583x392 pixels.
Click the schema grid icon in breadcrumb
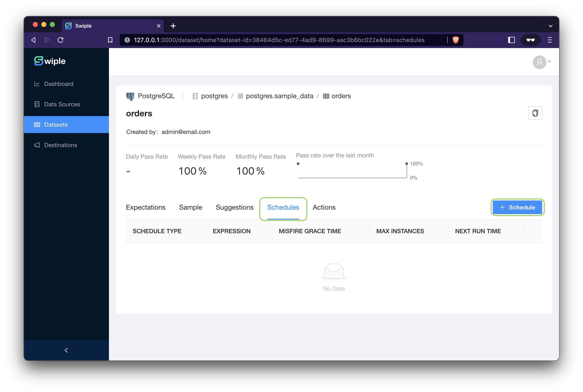pos(240,96)
